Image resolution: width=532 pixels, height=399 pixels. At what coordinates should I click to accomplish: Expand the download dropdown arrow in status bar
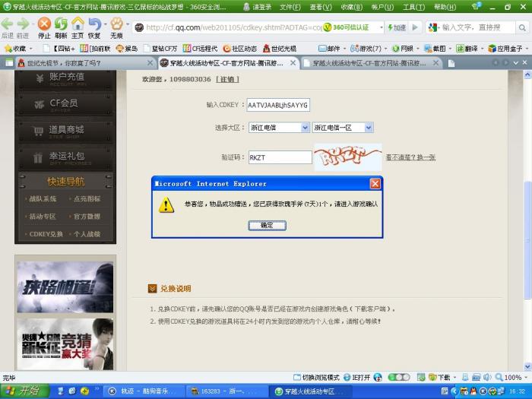point(455,377)
